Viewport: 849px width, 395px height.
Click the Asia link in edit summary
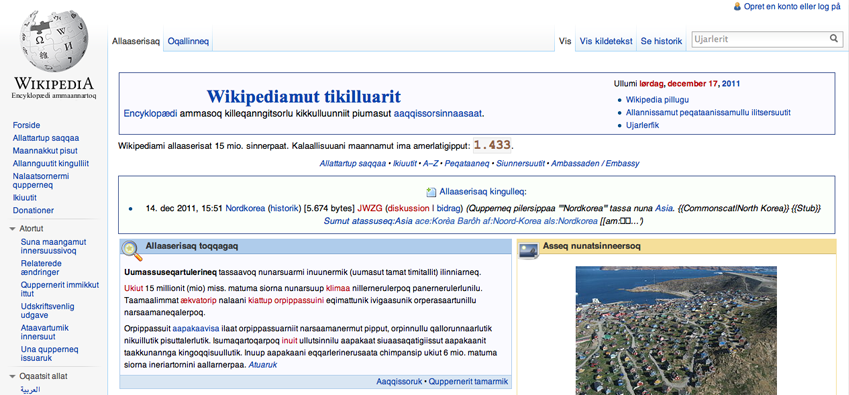(663, 208)
